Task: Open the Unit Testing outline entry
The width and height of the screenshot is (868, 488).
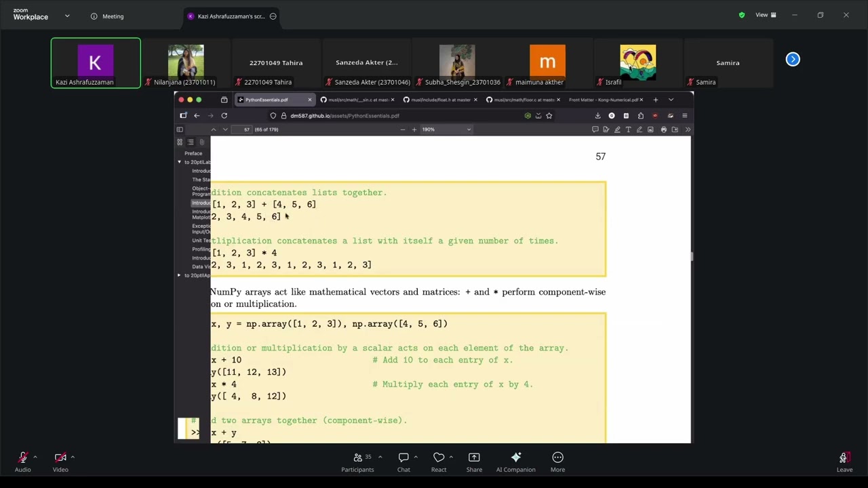Action: [201, 241]
